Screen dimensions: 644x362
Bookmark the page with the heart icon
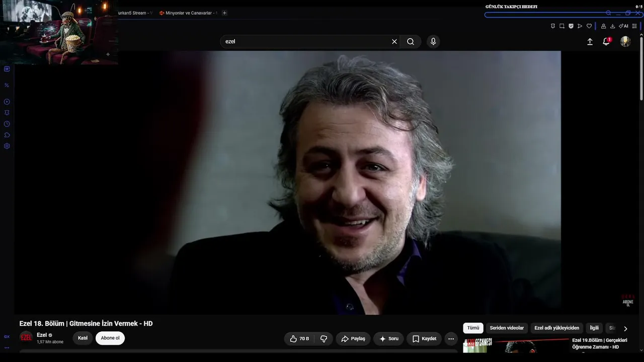tap(589, 26)
